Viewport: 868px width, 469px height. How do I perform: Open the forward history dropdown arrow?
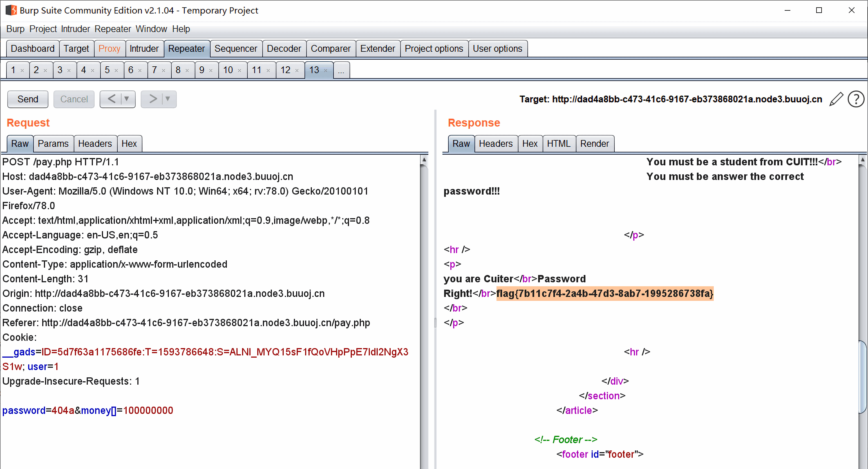coord(167,99)
